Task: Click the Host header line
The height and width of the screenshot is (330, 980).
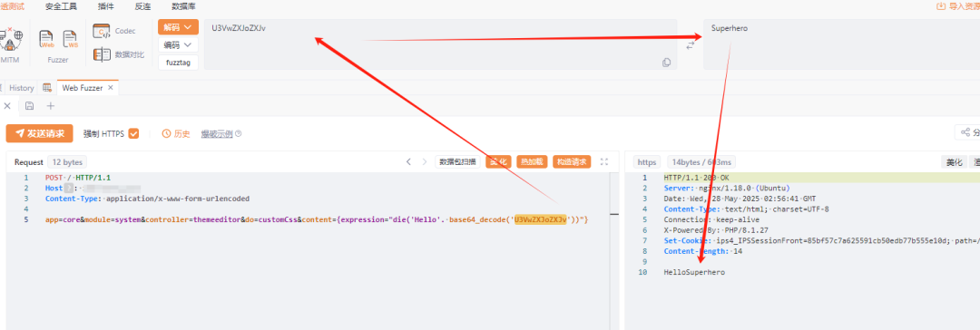Action: [x=93, y=189]
